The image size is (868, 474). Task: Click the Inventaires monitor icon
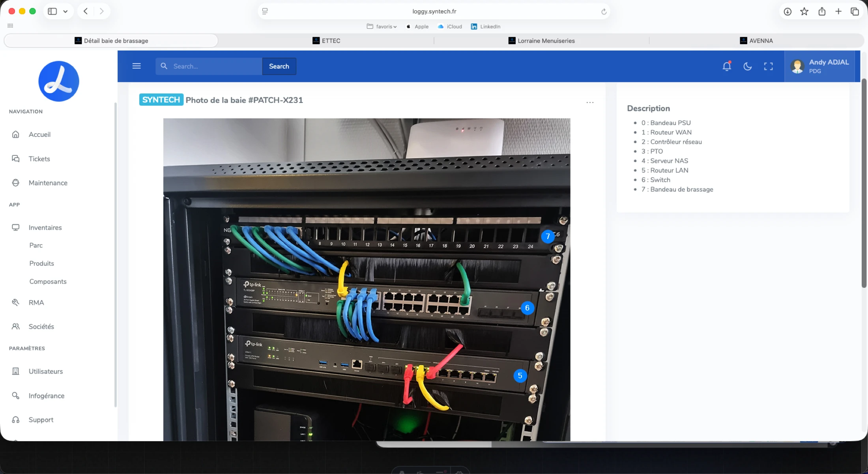pyautogui.click(x=16, y=227)
